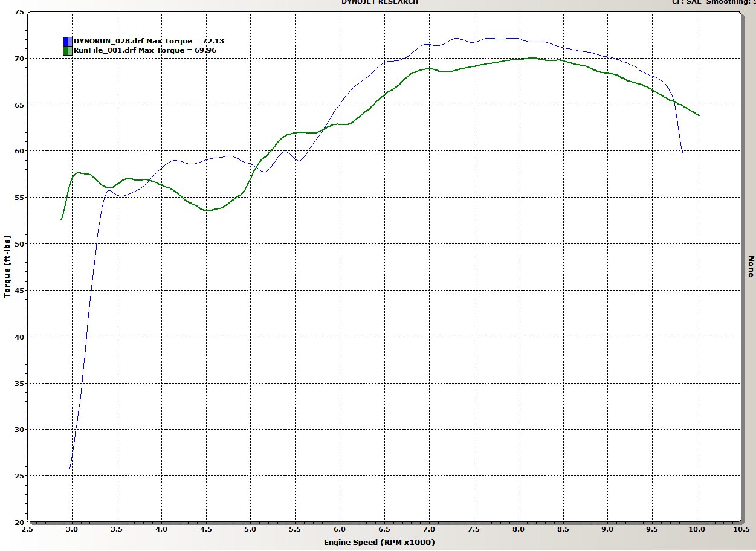The image size is (756, 551).
Task: Click the Engine Speed (RPM x1000) axis label
Action: point(381,542)
